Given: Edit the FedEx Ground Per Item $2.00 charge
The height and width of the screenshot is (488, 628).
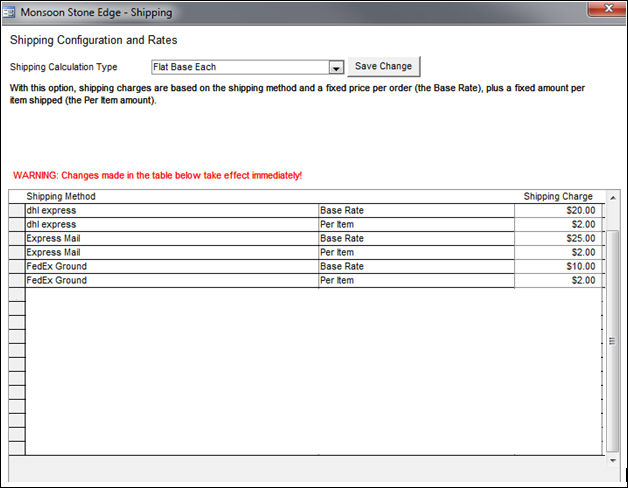Looking at the screenshot, I should click(558, 281).
